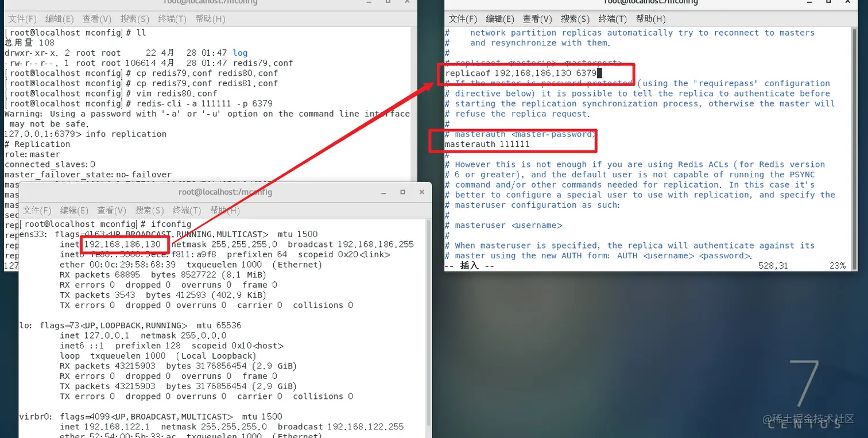
Task: Click 'broadcast 192.168.122.255' text
Action: coord(340,427)
